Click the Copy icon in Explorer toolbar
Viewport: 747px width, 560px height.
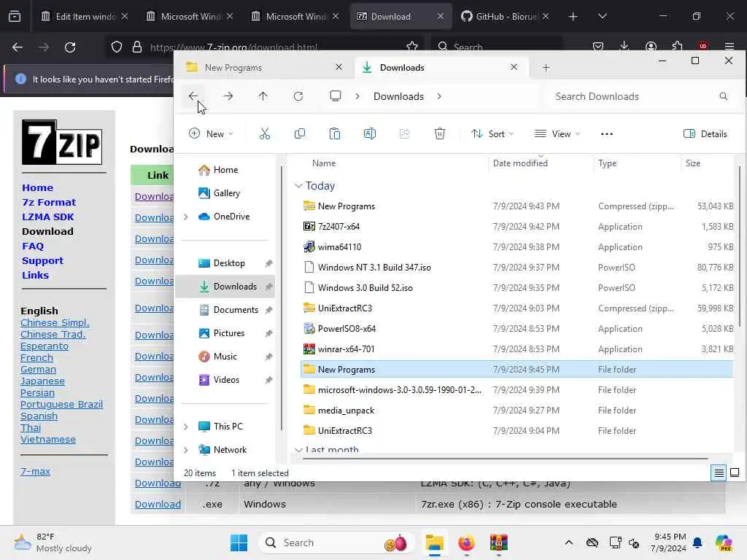coord(300,134)
